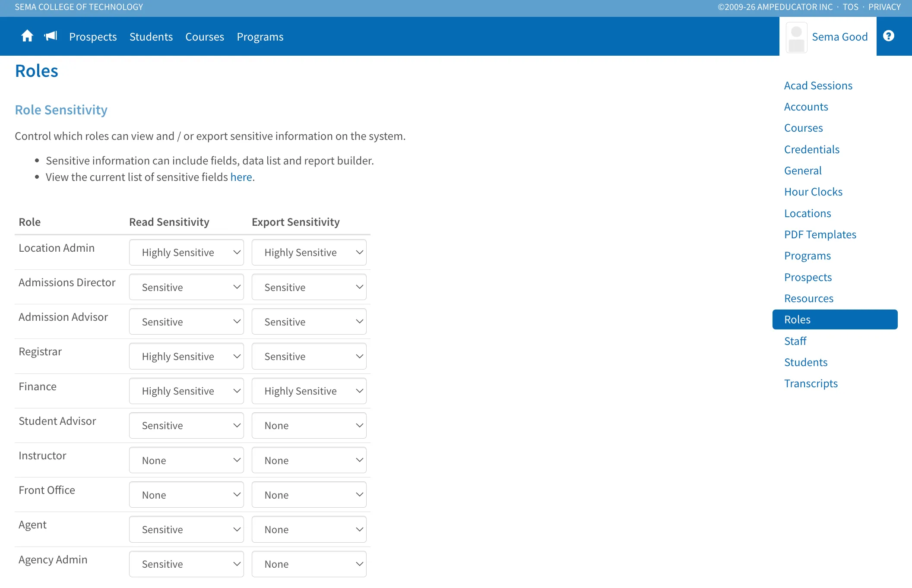
Task: Set Student Advisor Export Sensitivity
Action: coord(309,426)
